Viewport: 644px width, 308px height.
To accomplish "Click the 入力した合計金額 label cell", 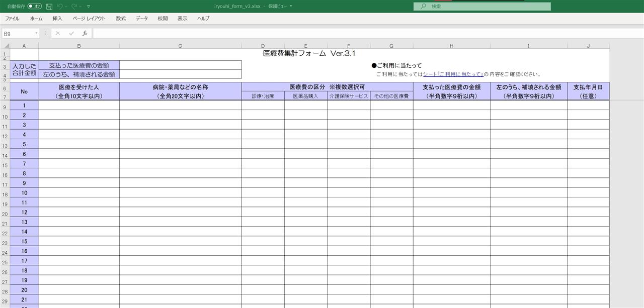I will coord(24,70).
